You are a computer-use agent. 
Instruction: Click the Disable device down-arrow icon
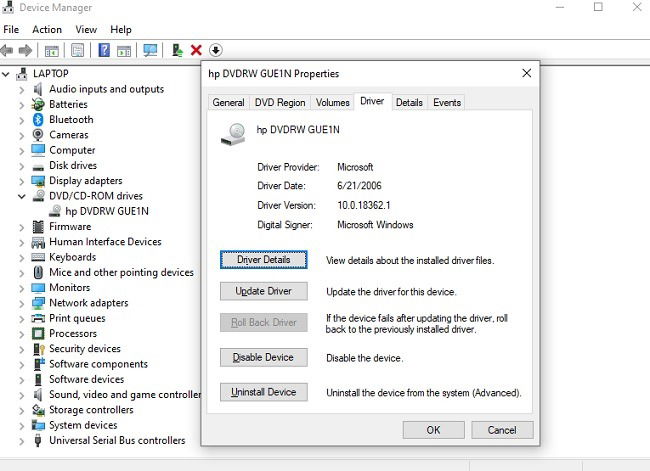216,50
